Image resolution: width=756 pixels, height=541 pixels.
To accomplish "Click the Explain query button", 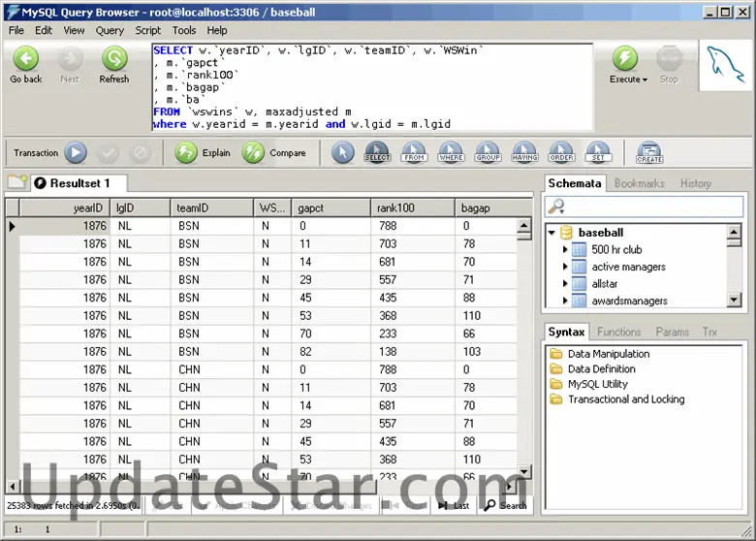I will click(203, 153).
